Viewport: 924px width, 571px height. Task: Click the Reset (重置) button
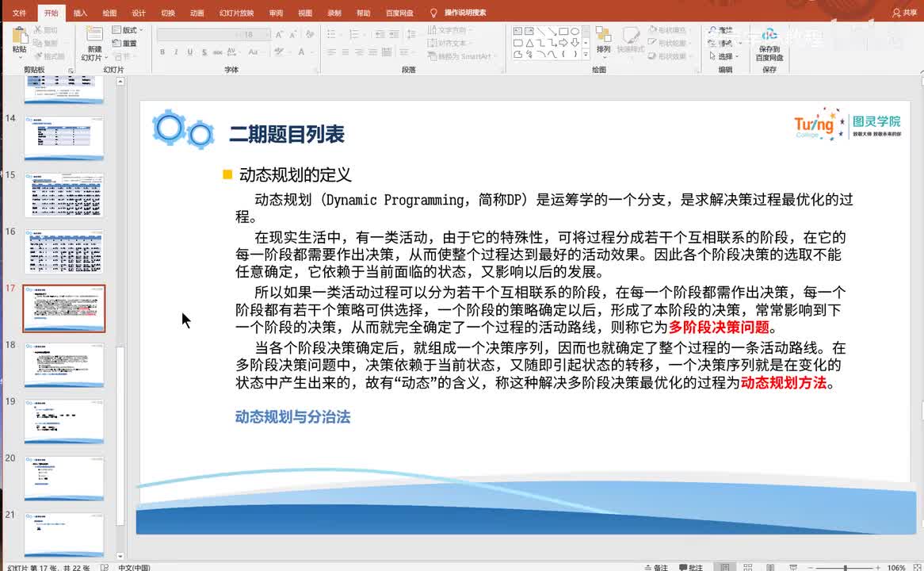tap(125, 43)
